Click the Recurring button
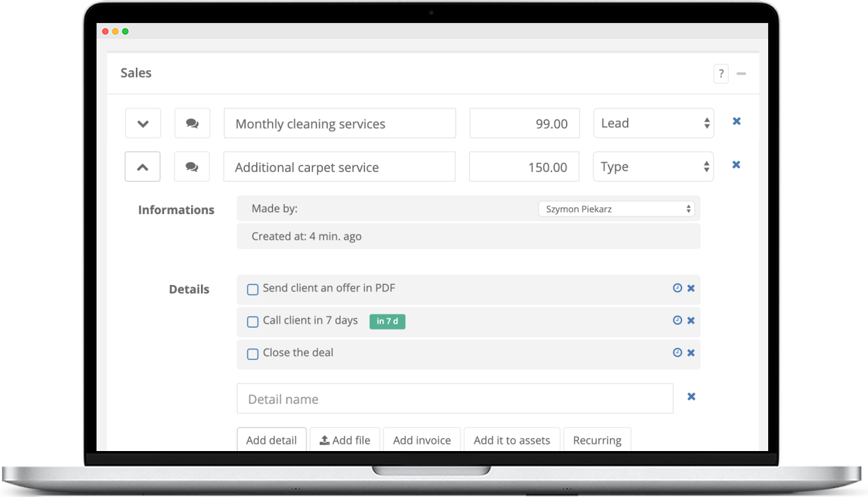Screen dimensions: 868x497 click(x=597, y=440)
